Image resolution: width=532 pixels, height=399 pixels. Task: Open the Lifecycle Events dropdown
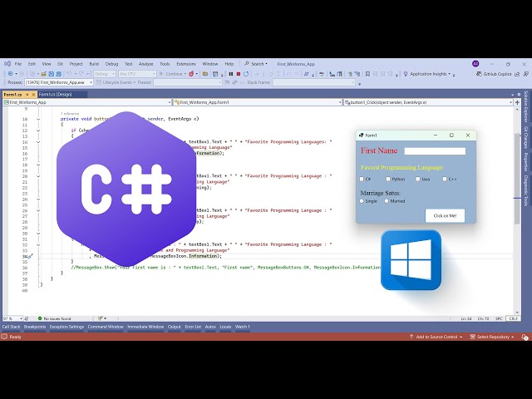(116, 82)
